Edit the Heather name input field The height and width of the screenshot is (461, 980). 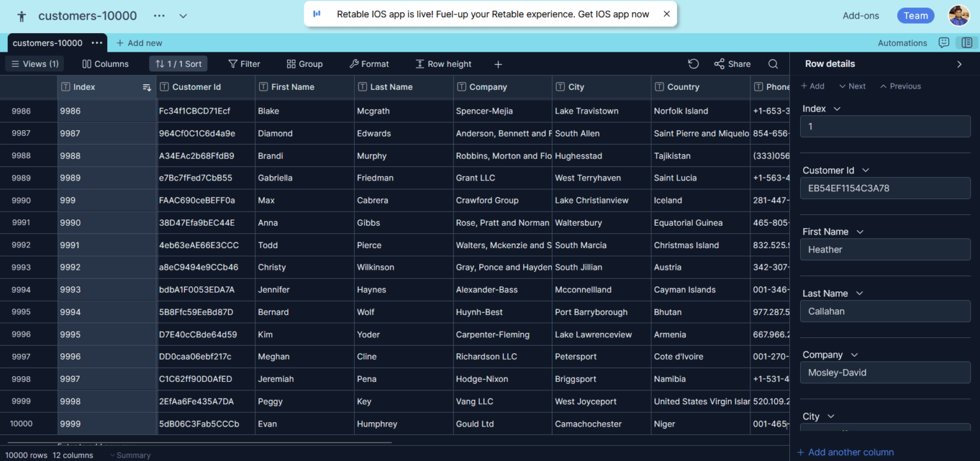[885, 249]
